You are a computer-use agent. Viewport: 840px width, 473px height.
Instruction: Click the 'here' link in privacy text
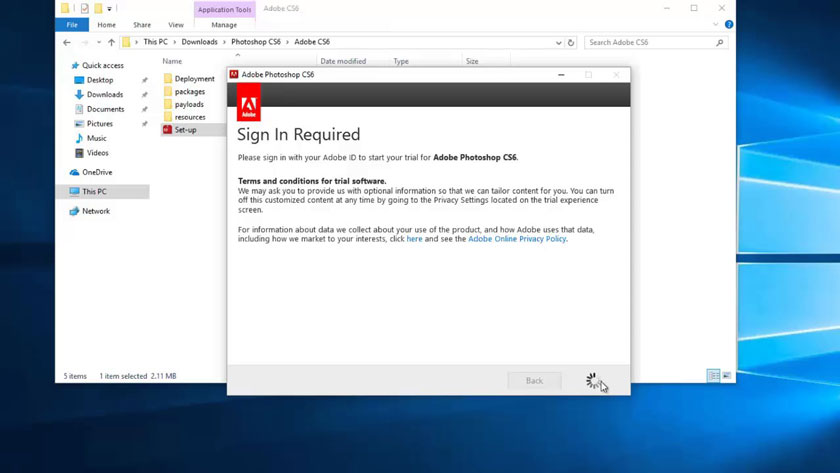[x=414, y=239]
